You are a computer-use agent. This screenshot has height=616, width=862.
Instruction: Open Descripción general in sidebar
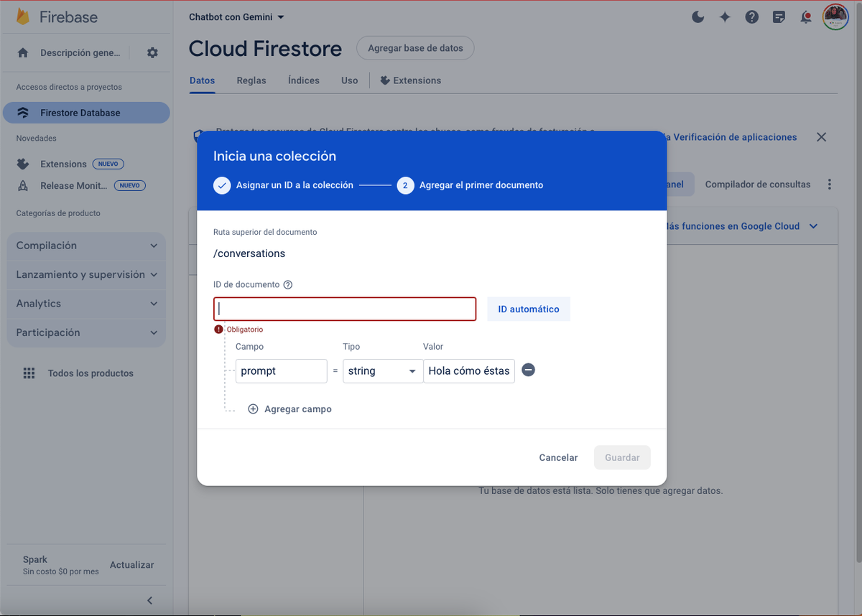80,52
